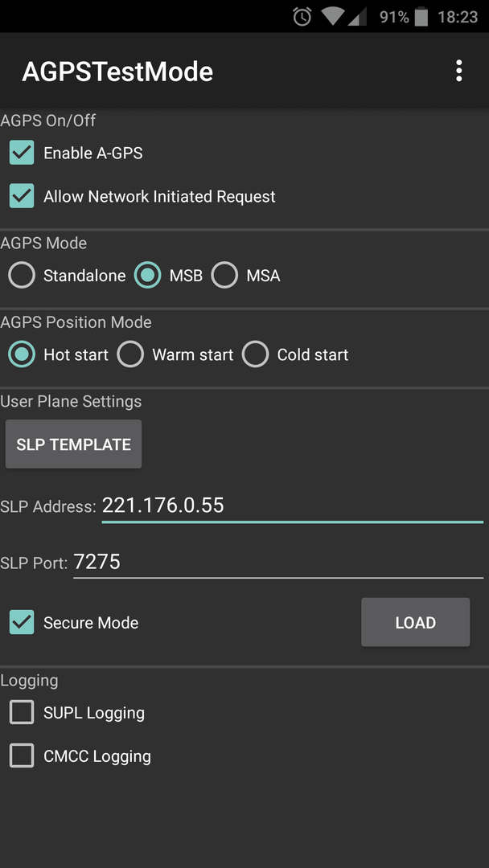Open the SLP TEMPLATE chooser
Viewport: 489px width, 868px height.
(74, 444)
